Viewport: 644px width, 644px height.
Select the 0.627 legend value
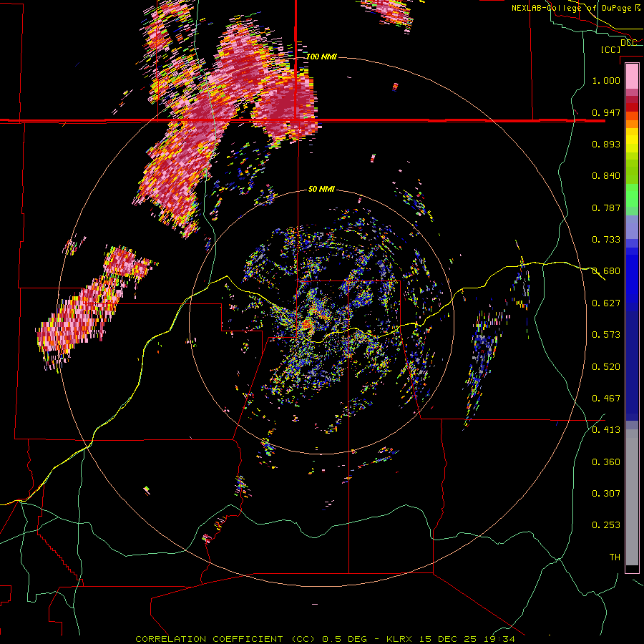coord(606,303)
